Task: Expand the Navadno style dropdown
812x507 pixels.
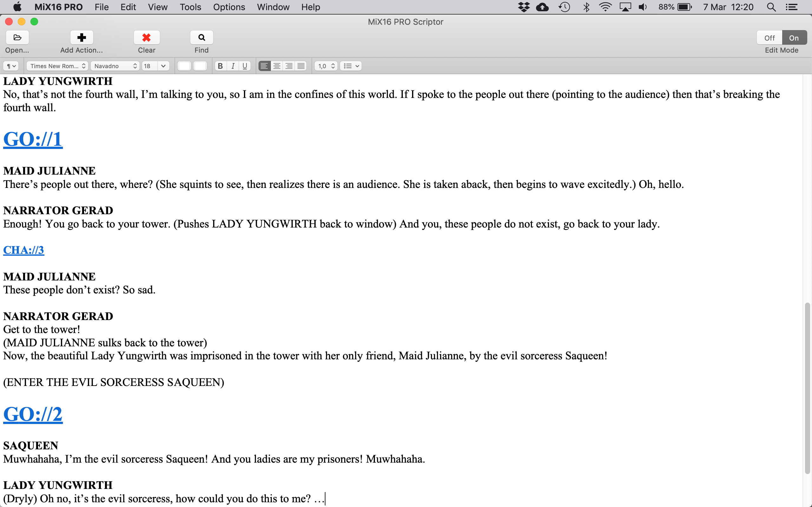Action: (115, 66)
